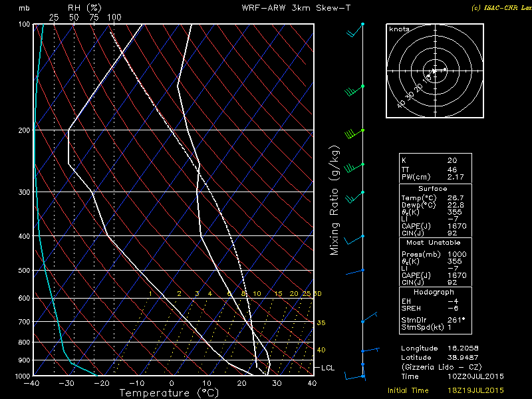Image resolution: width=532 pixels, height=399 pixels.
Task: Select the 400 mb pressure level label
Action: (x=24, y=236)
